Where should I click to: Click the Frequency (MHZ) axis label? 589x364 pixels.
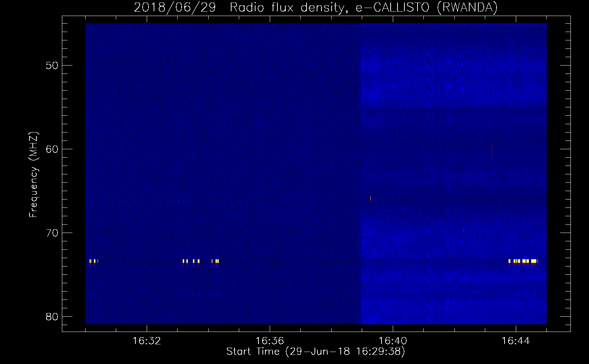(x=34, y=174)
